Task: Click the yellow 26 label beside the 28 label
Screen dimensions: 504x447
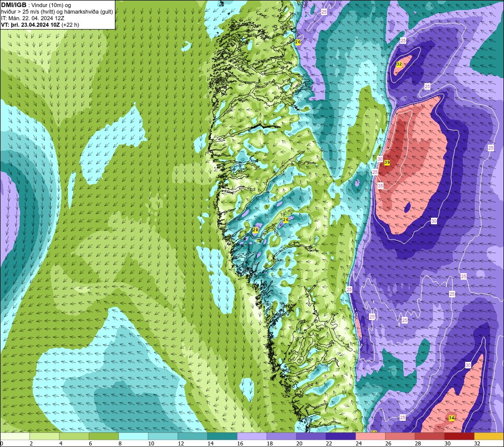Action: (286, 220)
